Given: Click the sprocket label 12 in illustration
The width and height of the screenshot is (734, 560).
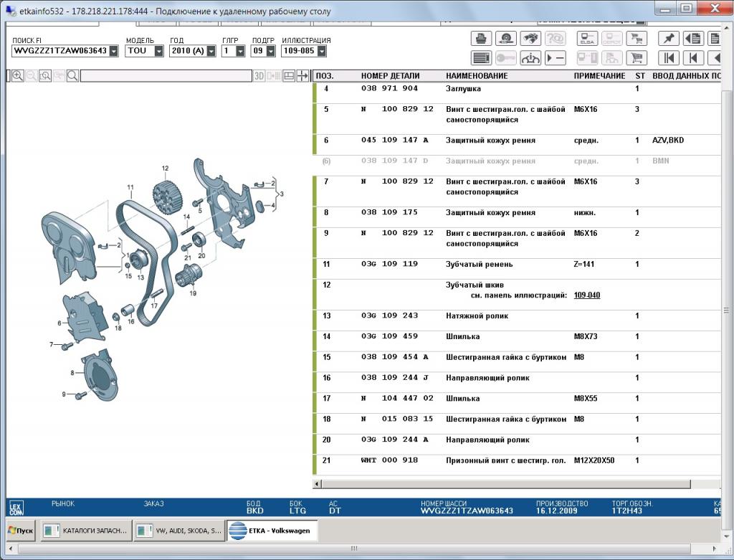Looking at the screenshot, I should (x=165, y=169).
